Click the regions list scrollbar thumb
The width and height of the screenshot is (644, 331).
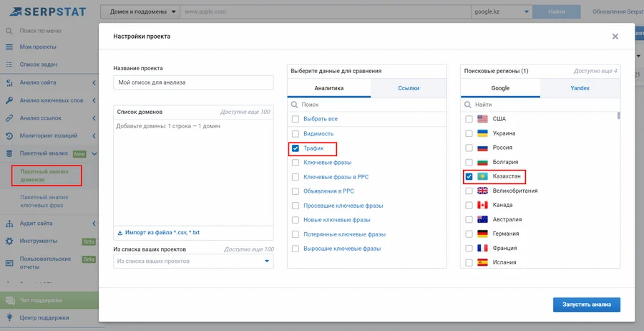[618, 115]
